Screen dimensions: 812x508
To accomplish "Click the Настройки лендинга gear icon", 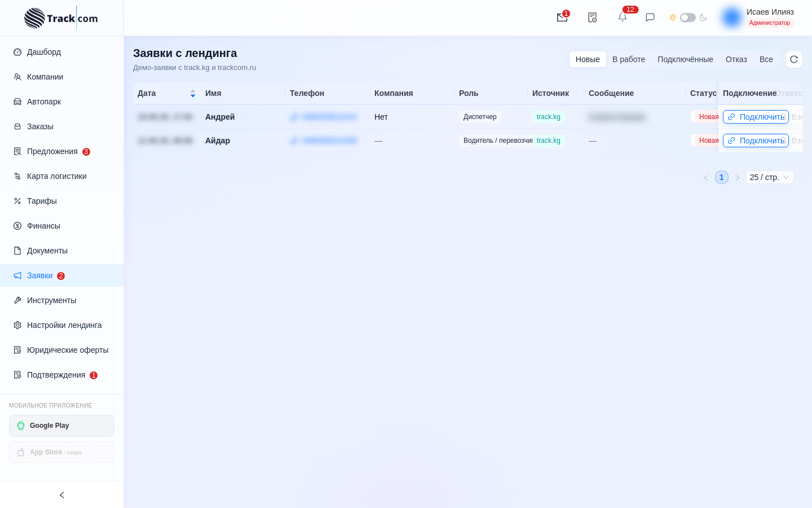I will (x=17, y=325).
